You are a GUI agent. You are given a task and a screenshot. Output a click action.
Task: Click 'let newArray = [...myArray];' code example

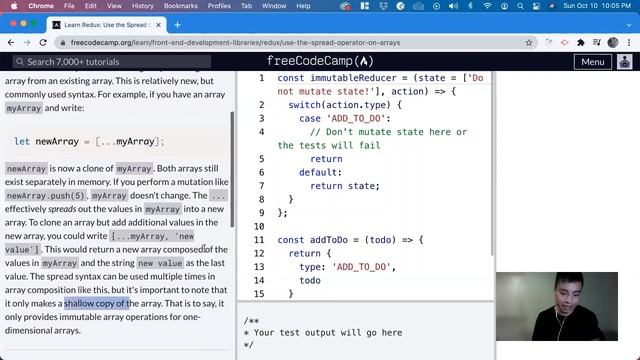(89, 142)
